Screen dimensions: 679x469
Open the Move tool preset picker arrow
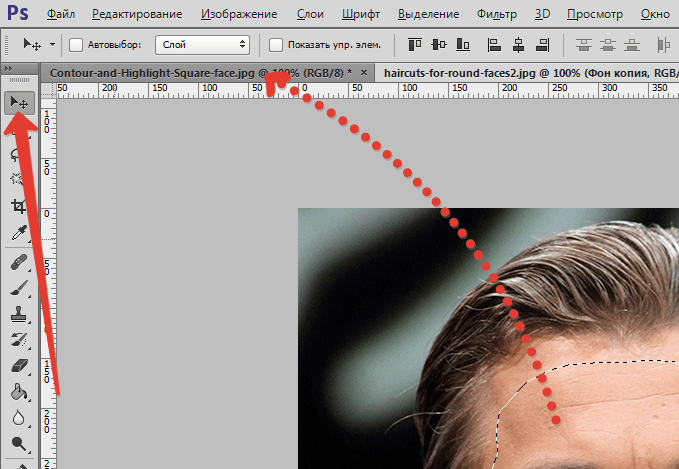point(52,44)
